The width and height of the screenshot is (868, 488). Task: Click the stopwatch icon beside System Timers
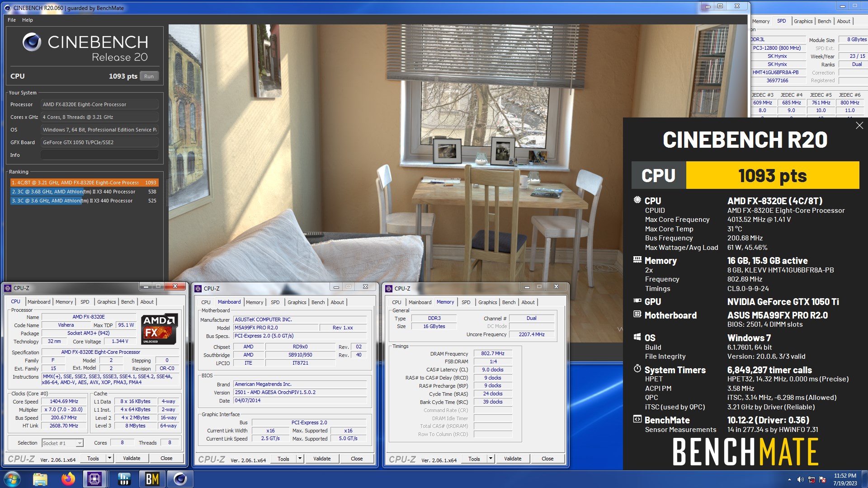(637, 369)
